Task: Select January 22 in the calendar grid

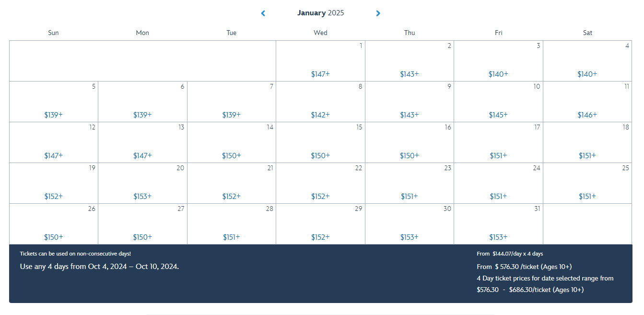Action: tap(320, 183)
